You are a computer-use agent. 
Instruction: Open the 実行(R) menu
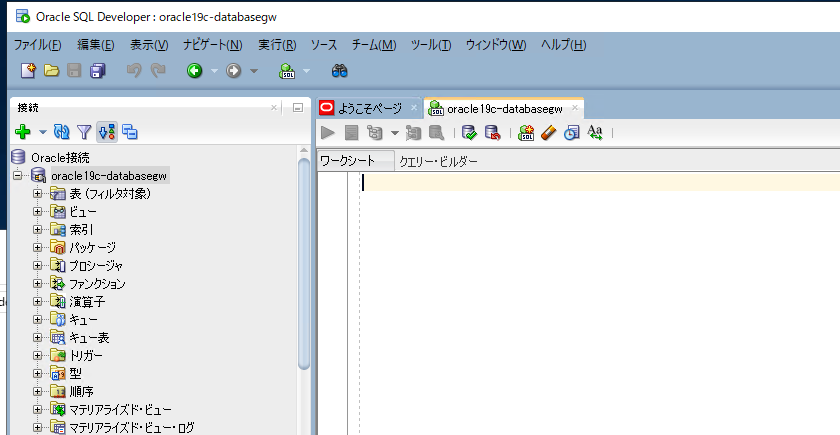[x=277, y=44]
